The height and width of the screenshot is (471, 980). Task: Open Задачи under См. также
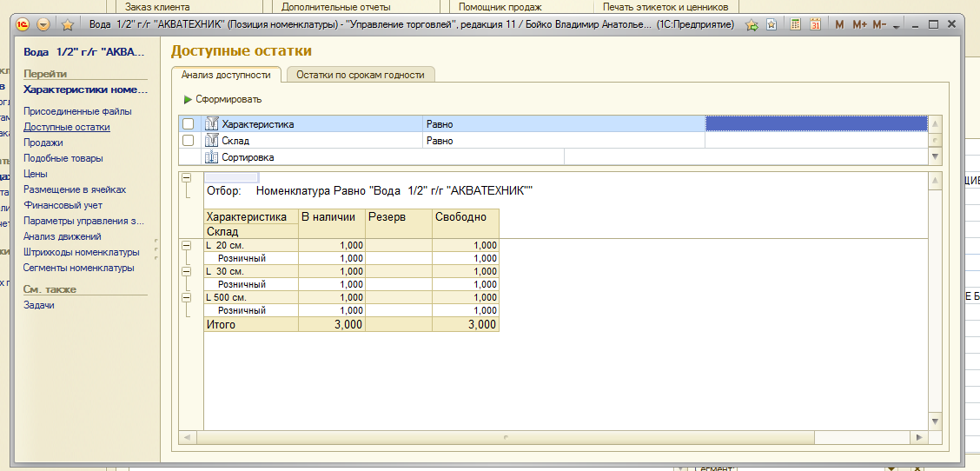39,305
